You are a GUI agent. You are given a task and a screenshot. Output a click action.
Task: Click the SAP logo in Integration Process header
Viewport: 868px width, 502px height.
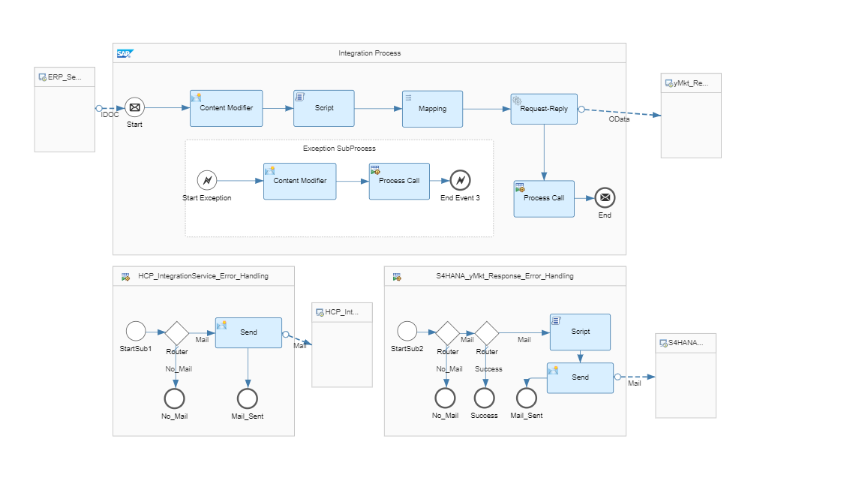(x=125, y=54)
